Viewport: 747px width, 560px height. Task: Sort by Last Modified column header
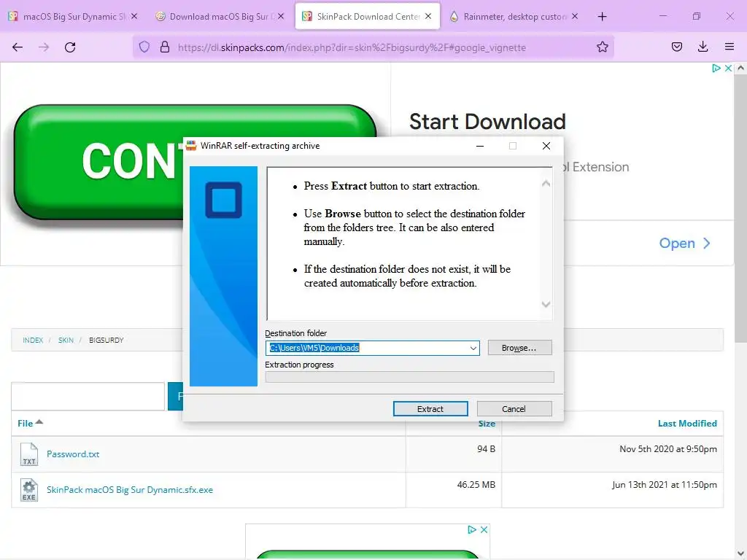click(x=687, y=424)
